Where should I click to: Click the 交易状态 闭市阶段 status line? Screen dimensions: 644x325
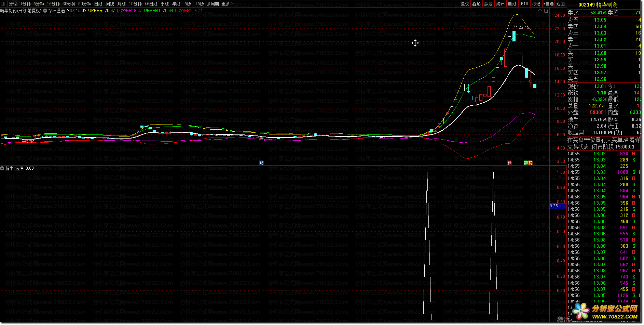click(601, 147)
